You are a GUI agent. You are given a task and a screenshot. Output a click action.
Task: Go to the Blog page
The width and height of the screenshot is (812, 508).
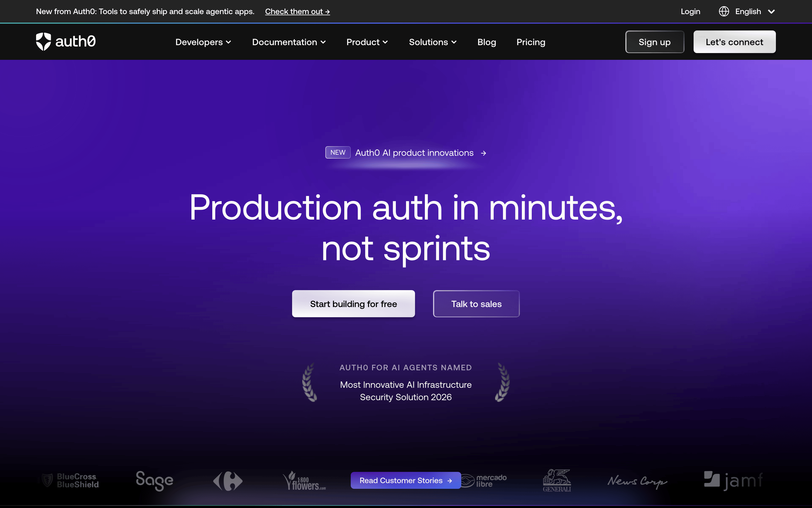(487, 42)
